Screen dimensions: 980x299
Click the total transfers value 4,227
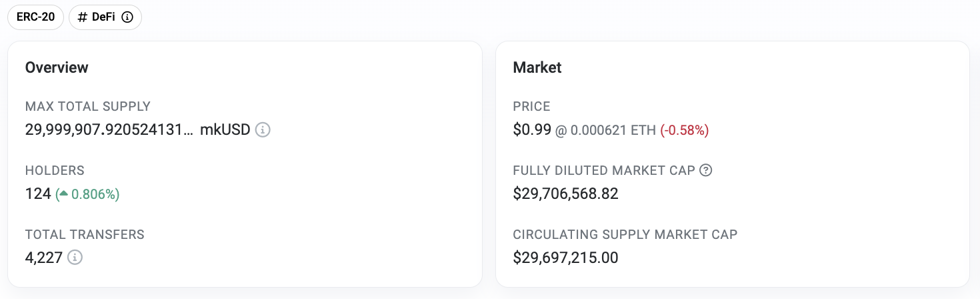point(43,257)
